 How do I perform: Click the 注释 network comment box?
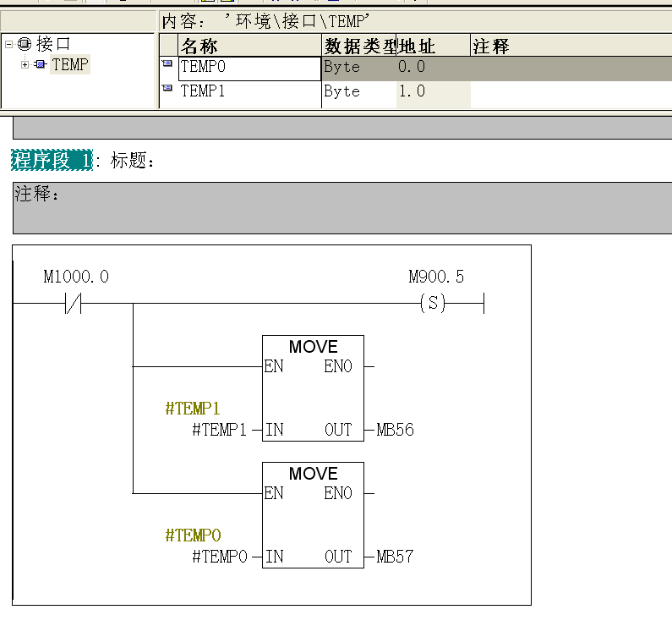point(342,208)
